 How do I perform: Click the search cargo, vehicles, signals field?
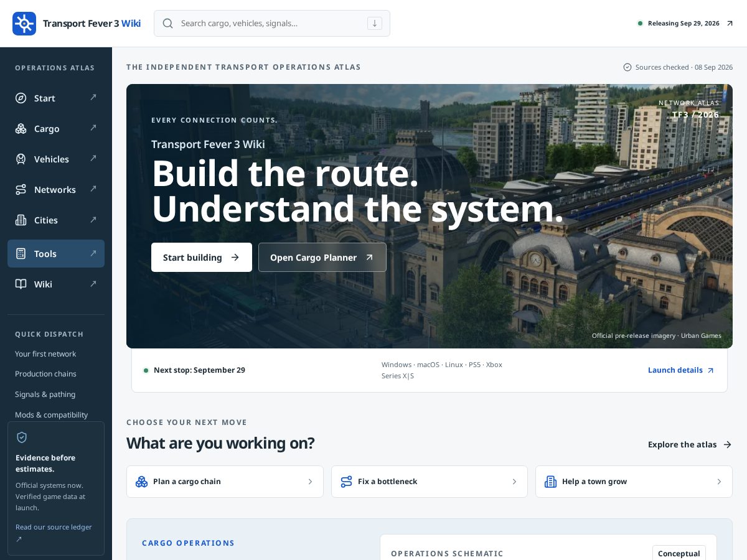click(272, 24)
